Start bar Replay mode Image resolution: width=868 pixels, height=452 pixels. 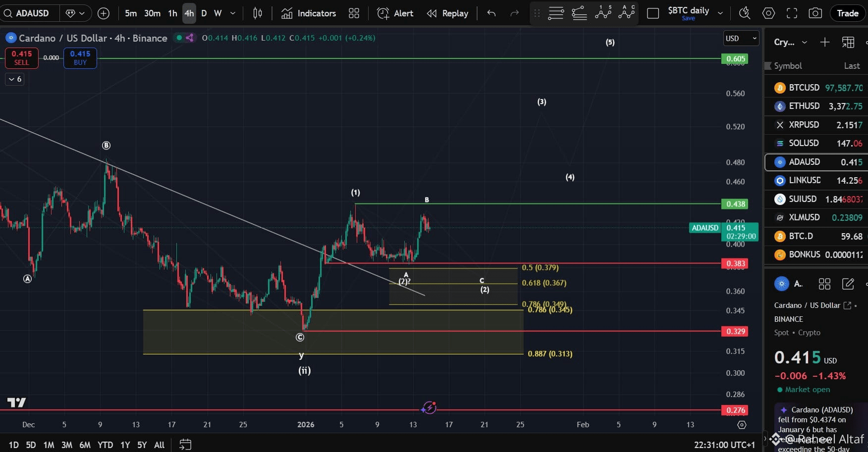pyautogui.click(x=447, y=13)
